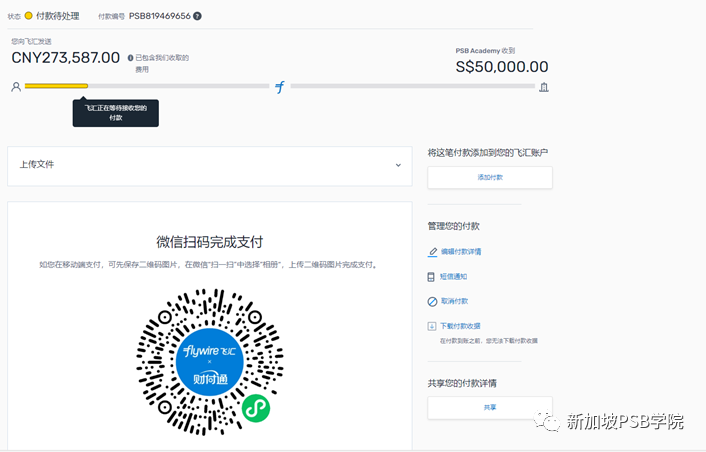
Task: Click the yellow payment progress bar segment
Action: coord(56,86)
